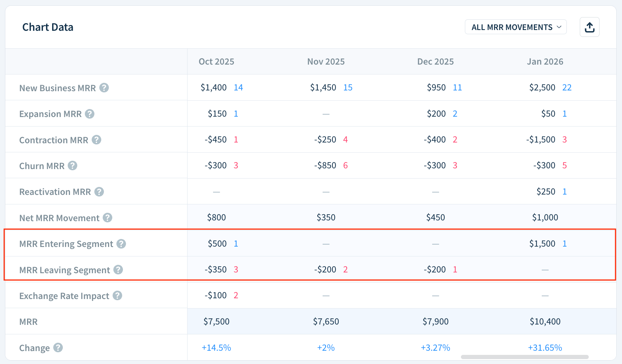This screenshot has width=622, height=364.
Task: Click the Expansion MRR question mark icon
Action: coord(89,113)
